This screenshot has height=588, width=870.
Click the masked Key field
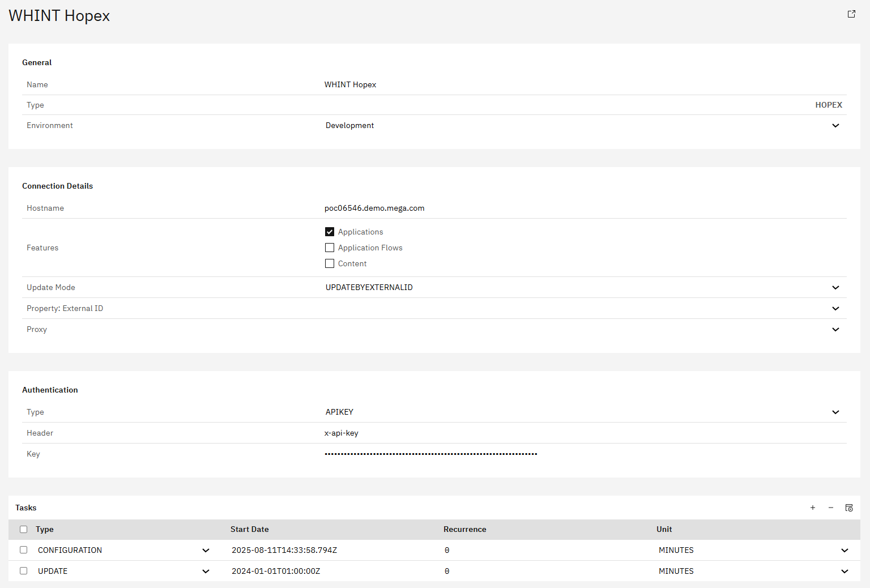pyautogui.click(x=584, y=454)
